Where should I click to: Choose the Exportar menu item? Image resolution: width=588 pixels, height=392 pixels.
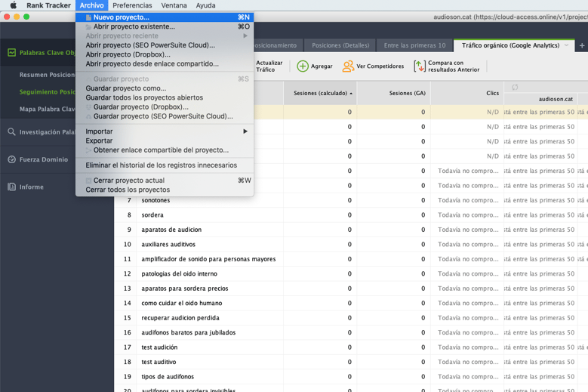165,140
